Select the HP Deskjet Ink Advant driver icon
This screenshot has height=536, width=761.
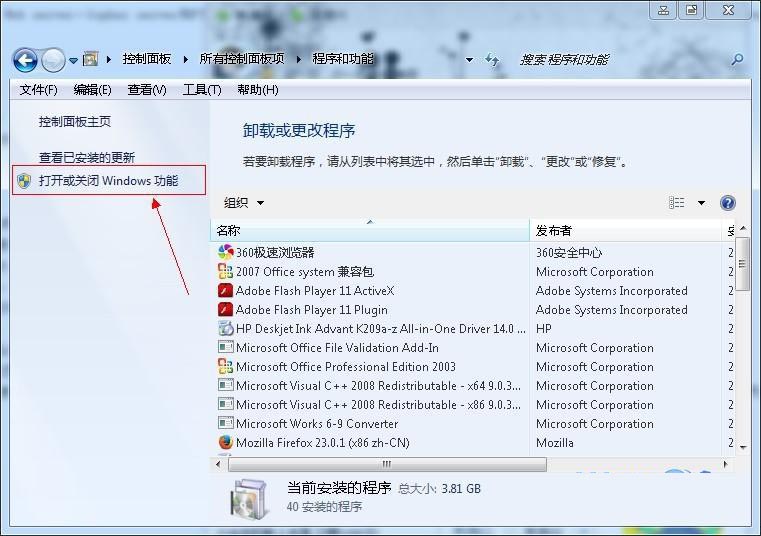click(226, 328)
